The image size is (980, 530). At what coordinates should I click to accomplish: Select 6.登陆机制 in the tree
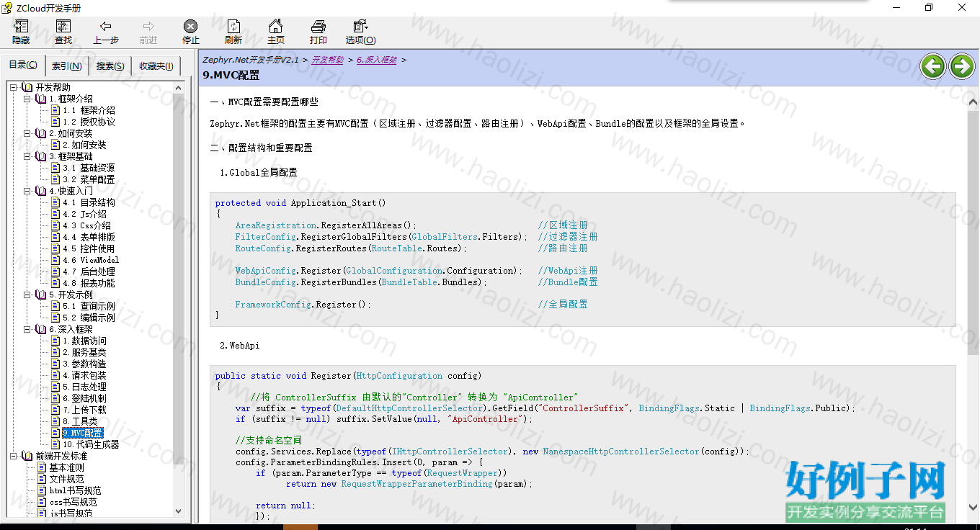click(x=84, y=398)
